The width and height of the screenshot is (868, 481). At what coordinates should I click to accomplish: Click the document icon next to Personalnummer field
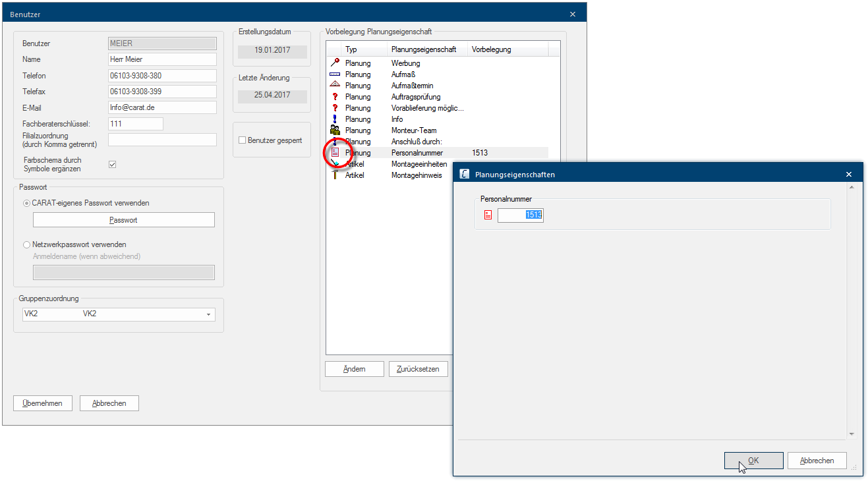488,215
